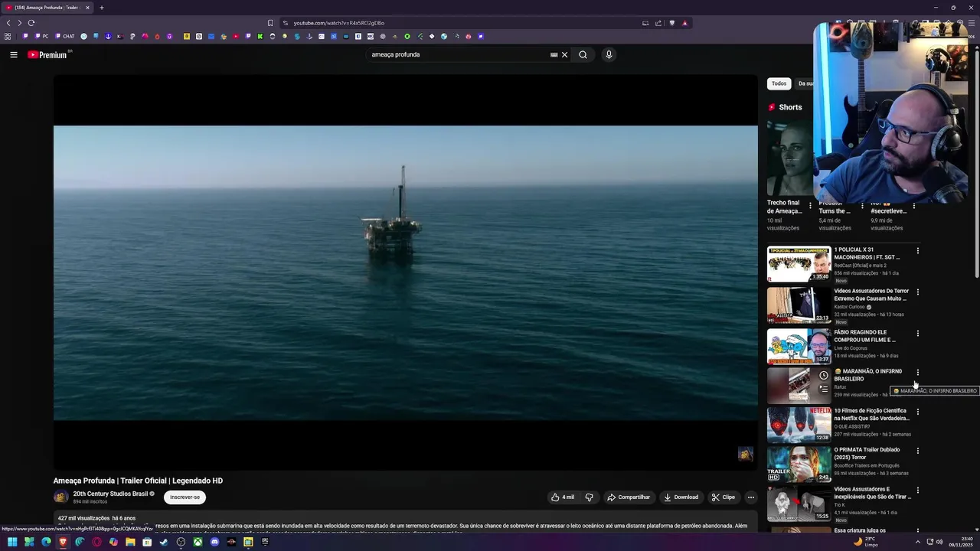Open options for O PRIMATA Trailer video
This screenshot has height=551, width=980.
(917, 451)
